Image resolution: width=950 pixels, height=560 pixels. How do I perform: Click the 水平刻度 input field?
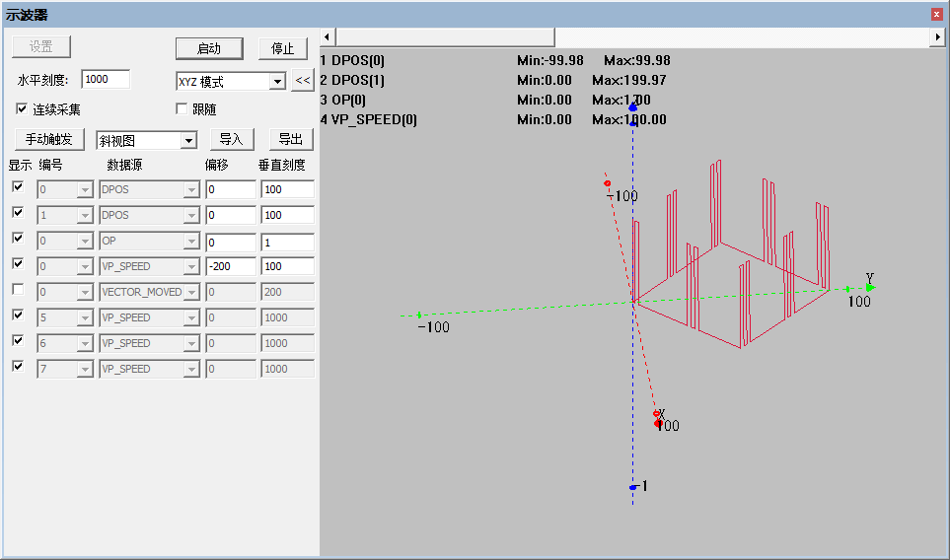[x=106, y=79]
